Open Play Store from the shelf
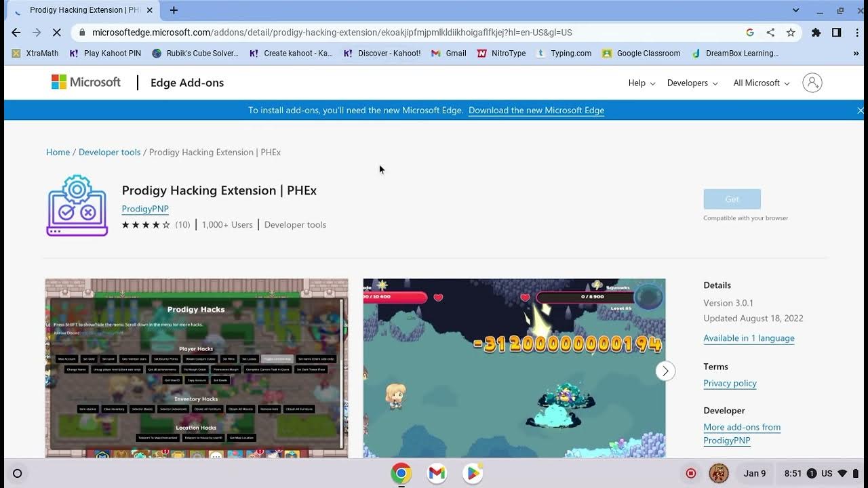The image size is (868, 488). [x=473, y=474]
